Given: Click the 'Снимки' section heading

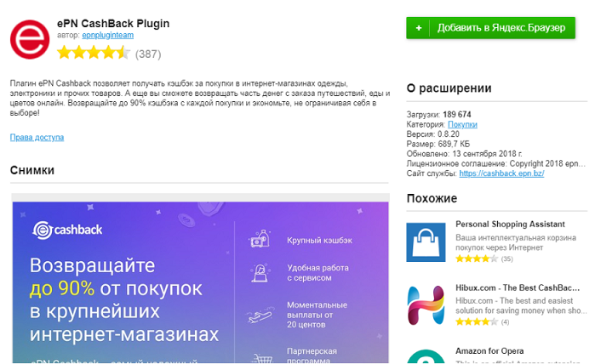Looking at the screenshot, I should (32, 170).
